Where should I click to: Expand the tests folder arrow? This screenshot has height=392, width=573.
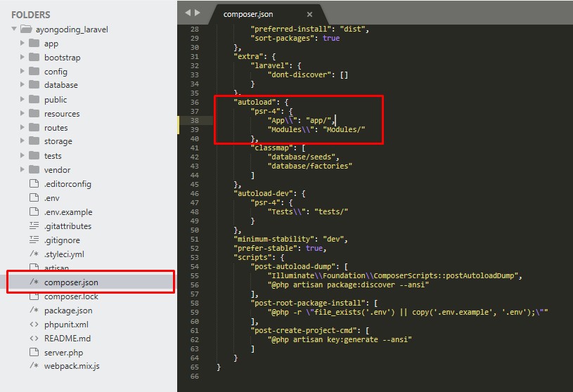tap(22, 155)
